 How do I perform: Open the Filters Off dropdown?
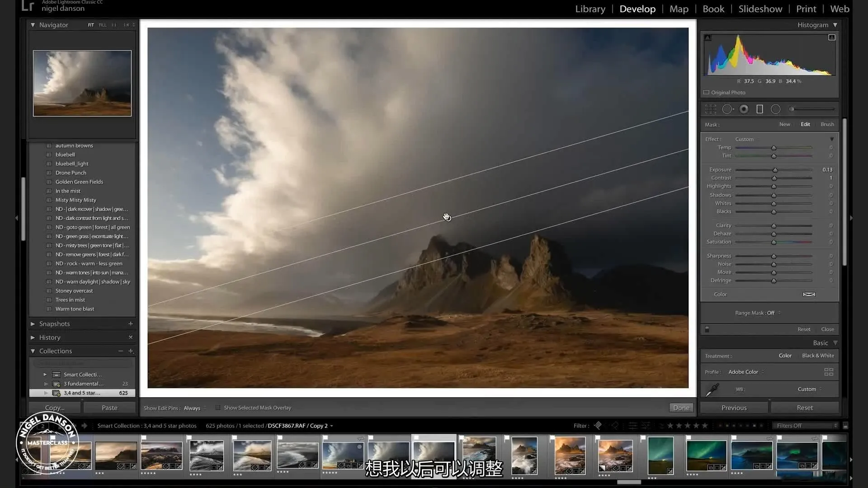[x=807, y=426]
